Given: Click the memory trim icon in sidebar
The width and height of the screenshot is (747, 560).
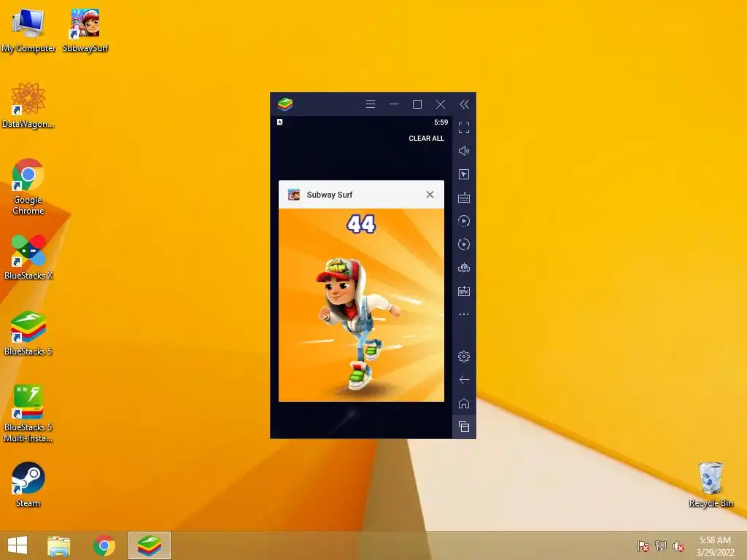Looking at the screenshot, I should [x=464, y=268].
